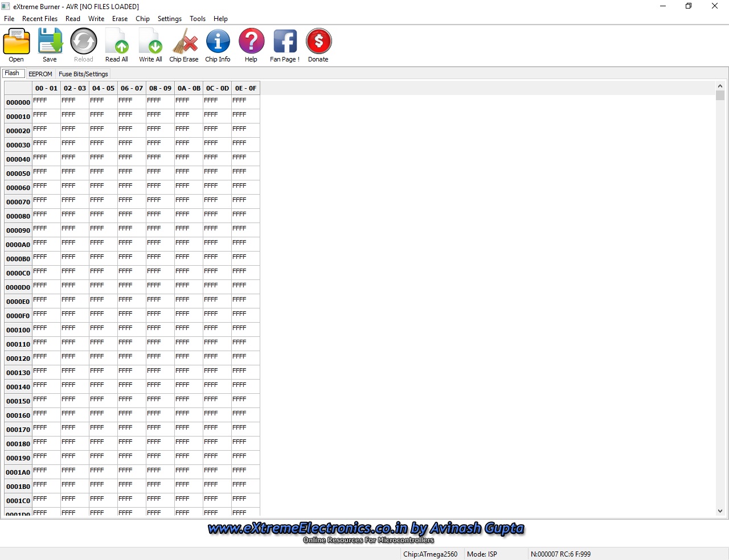The width and height of the screenshot is (729, 560).
Task: Click the Open folder icon
Action: (x=17, y=42)
